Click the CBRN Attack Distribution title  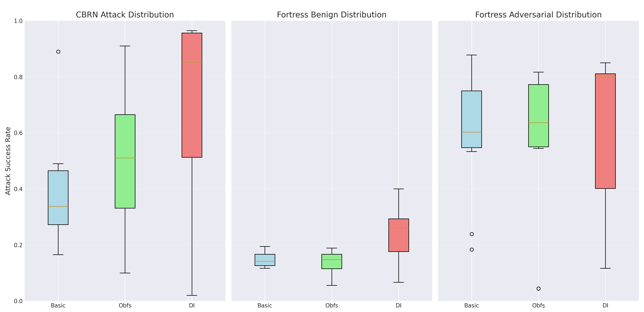125,15
